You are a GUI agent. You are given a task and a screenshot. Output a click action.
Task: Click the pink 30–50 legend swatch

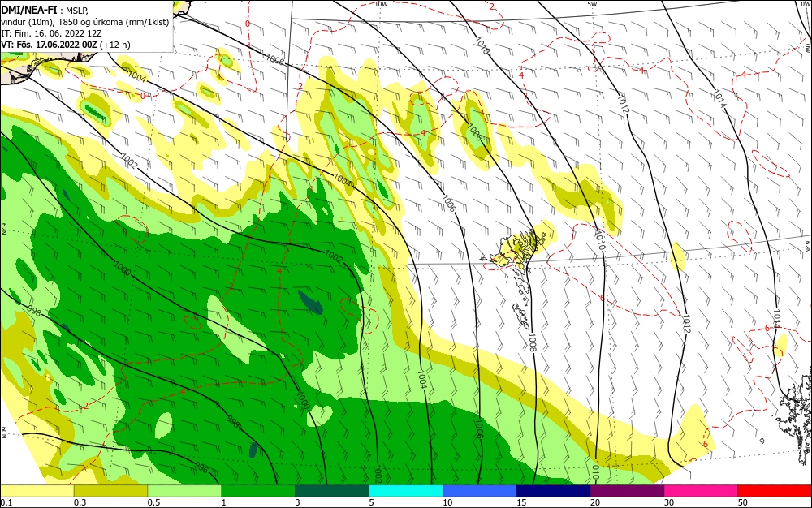point(702,491)
